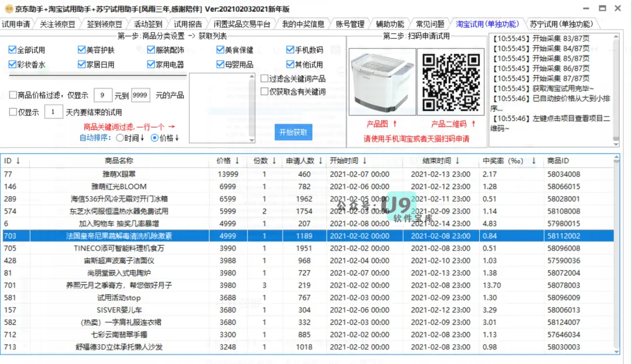Toggle the 其他试用 checkbox
The image size is (632, 364).
point(290,64)
